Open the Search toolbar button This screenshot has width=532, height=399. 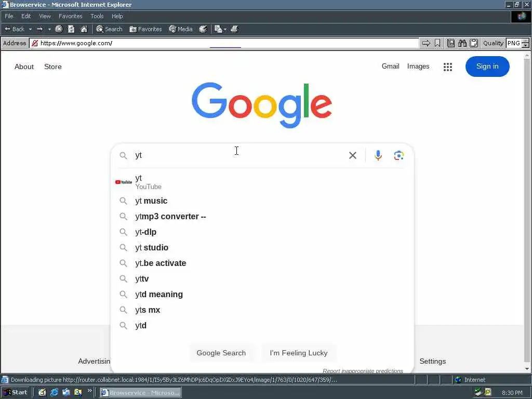point(109,29)
